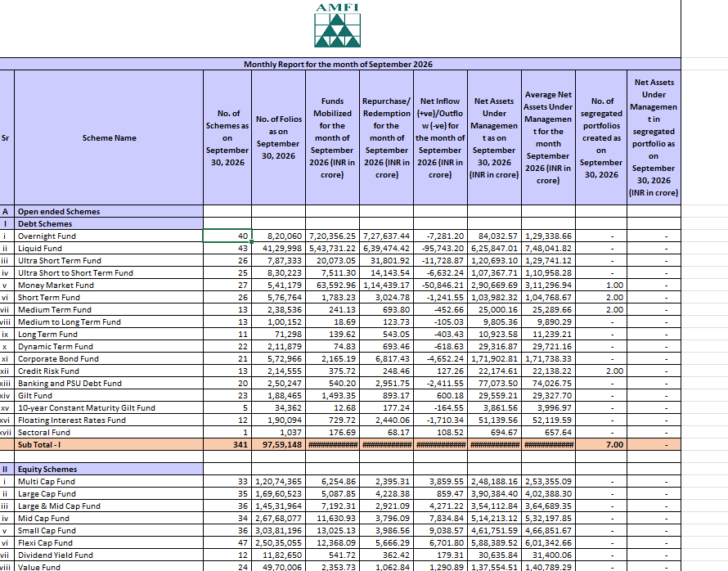The height and width of the screenshot is (571, 728).
Task: Select the 'Liquid Fund' scheme name cell
Action: [x=109, y=249]
